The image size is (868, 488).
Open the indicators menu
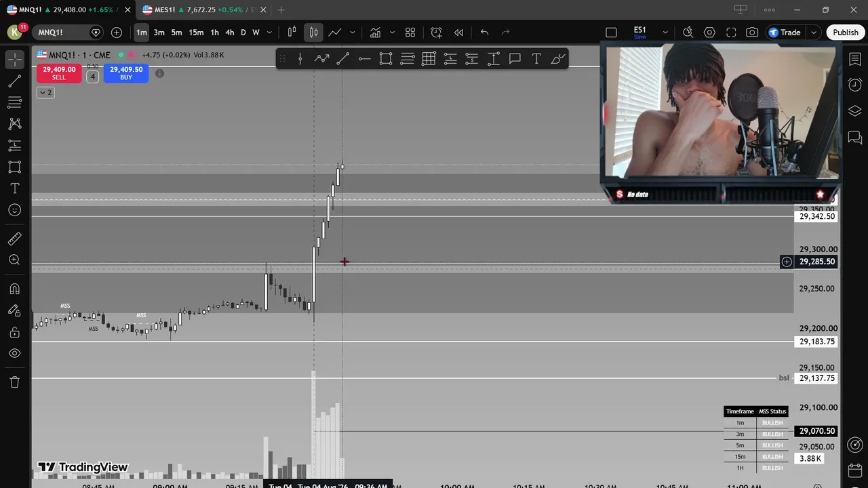375,33
